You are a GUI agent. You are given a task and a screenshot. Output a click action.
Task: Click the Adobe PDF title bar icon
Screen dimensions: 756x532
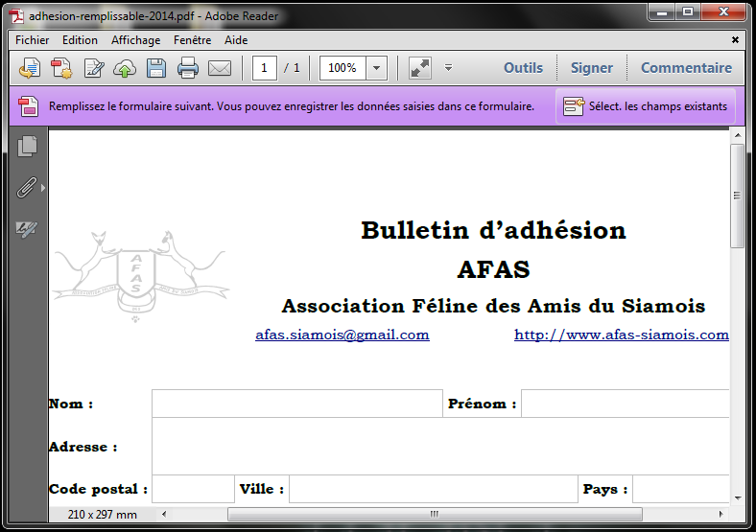pos(16,16)
